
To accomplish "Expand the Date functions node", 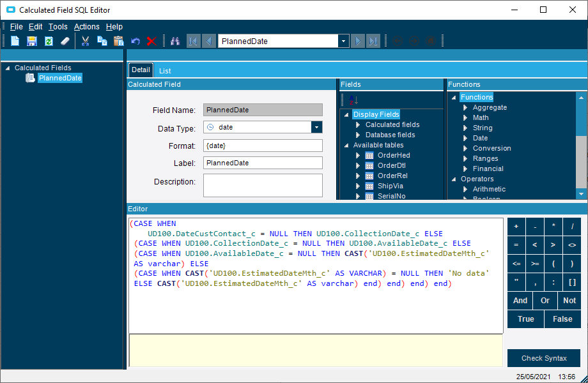I will pyautogui.click(x=465, y=138).
